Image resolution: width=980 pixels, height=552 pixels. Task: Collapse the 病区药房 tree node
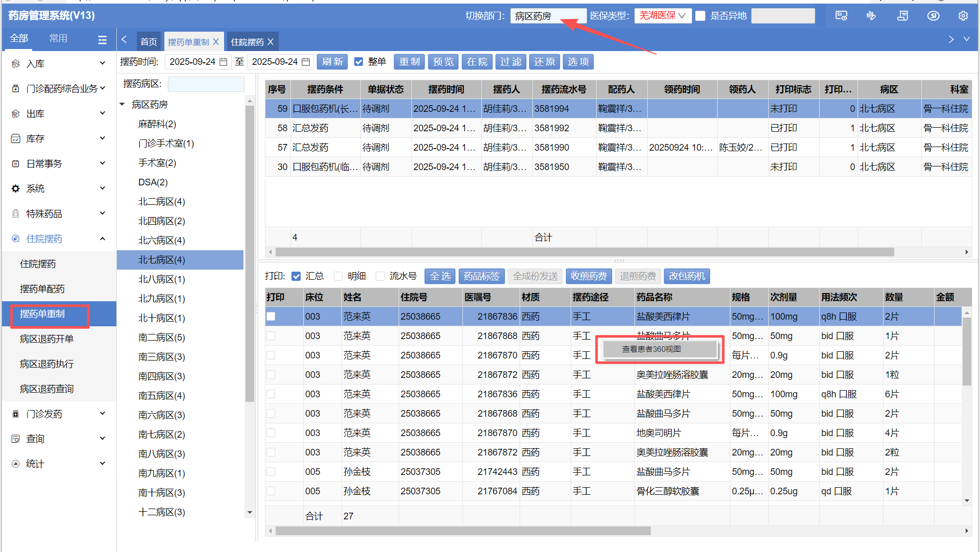122,104
